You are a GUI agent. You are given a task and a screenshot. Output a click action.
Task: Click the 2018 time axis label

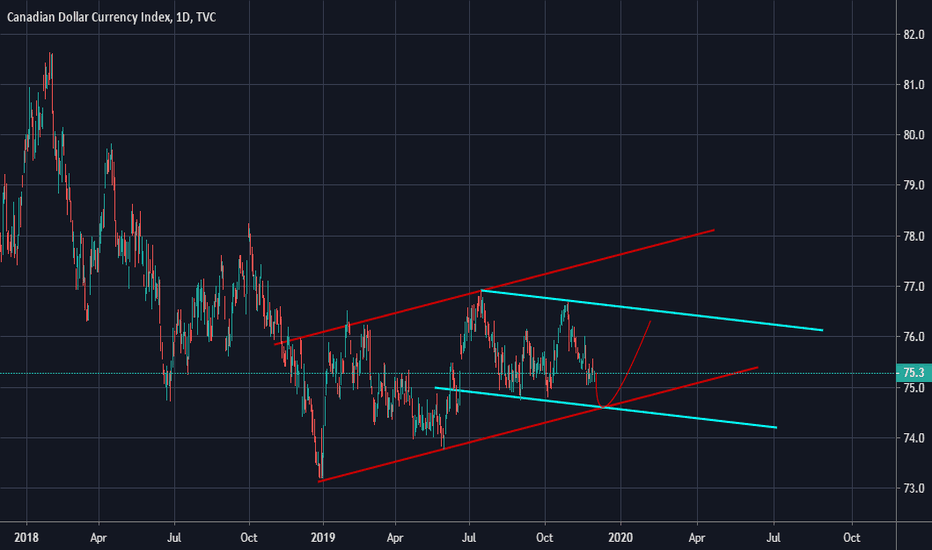click(26, 538)
